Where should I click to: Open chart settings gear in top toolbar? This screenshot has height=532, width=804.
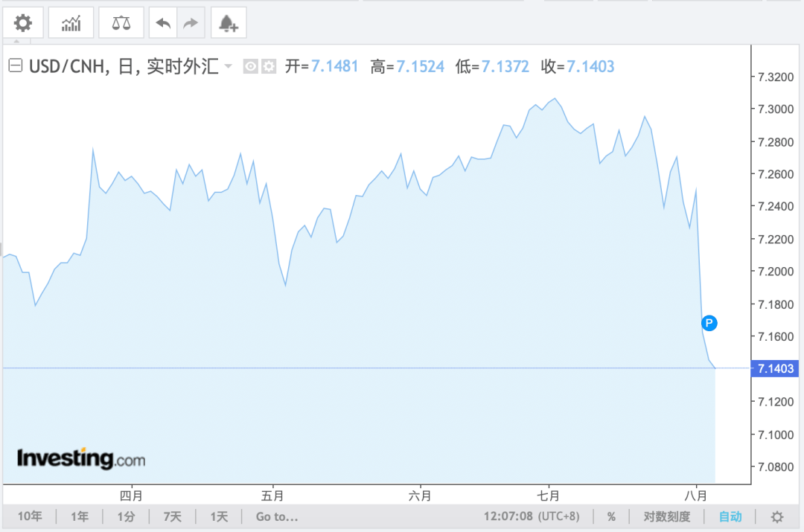point(23,23)
